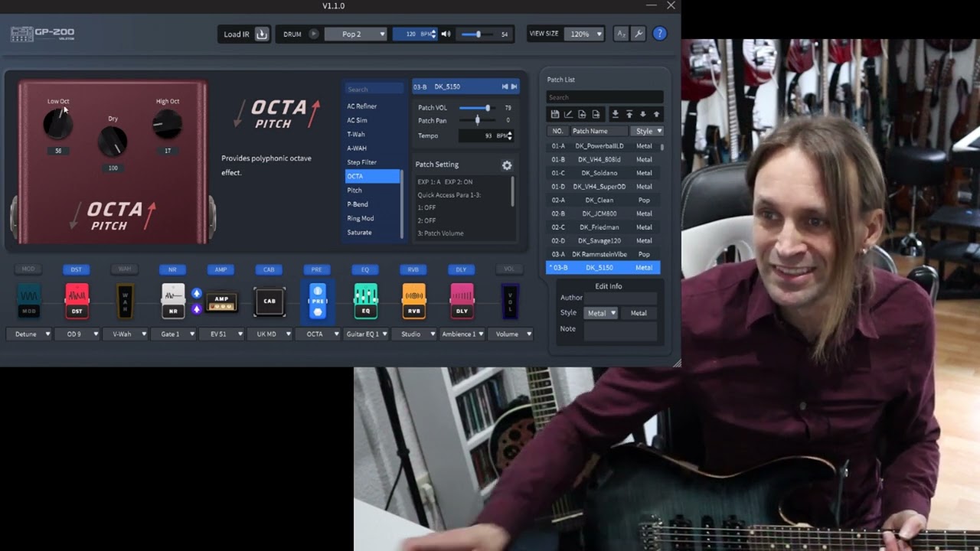Open the Edit Info Style Metal dropdown

tap(601, 313)
